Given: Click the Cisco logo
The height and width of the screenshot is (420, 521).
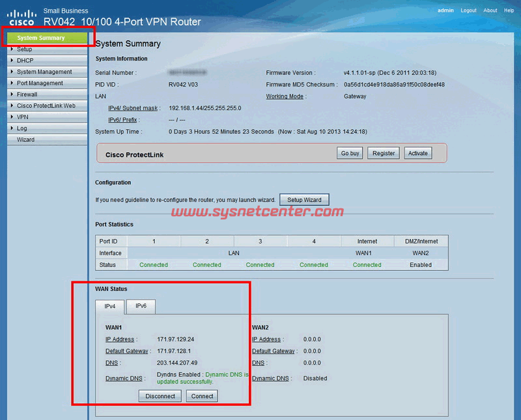Looking at the screenshot, I should (21, 18).
